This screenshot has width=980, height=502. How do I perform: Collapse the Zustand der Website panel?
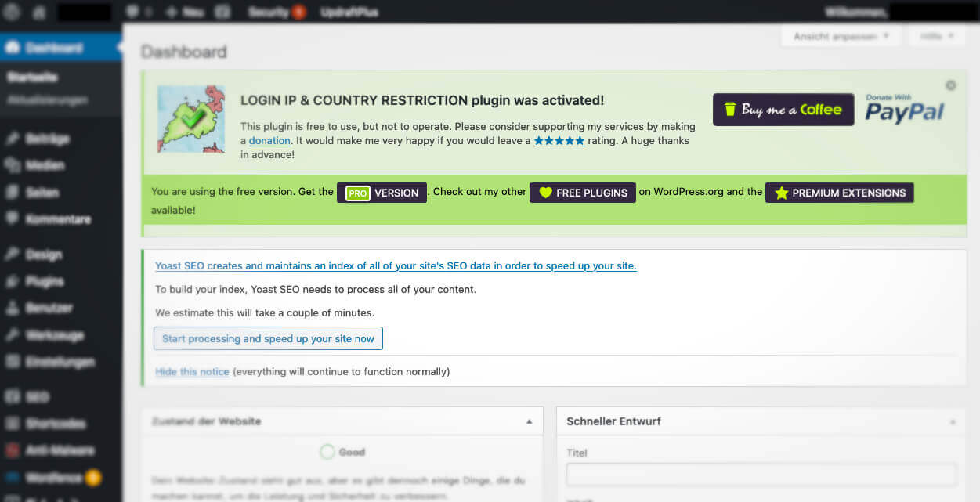point(529,421)
